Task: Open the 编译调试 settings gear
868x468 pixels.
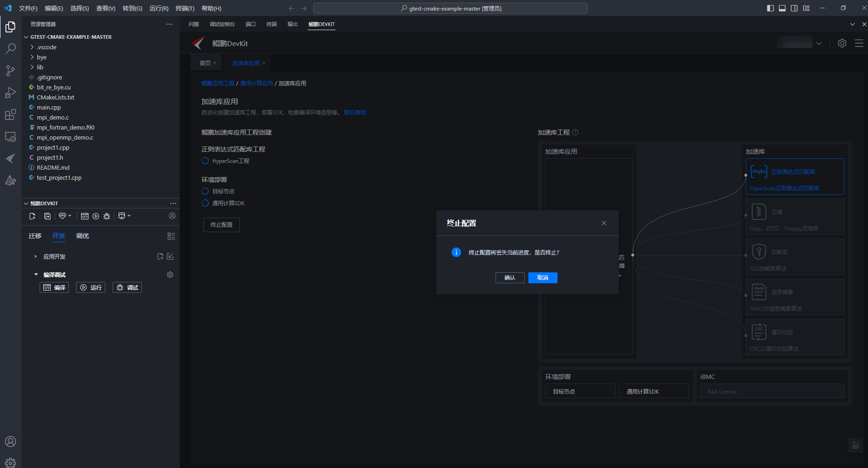Action: (x=170, y=275)
